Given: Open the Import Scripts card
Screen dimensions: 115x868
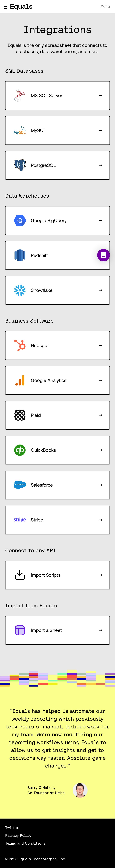Looking at the screenshot, I should (57, 575).
